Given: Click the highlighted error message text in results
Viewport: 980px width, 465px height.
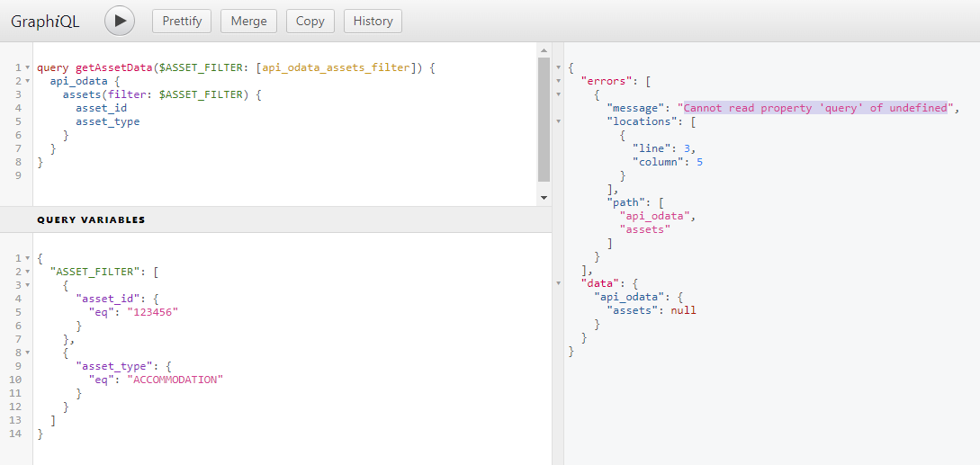Looking at the screenshot, I should [x=815, y=108].
